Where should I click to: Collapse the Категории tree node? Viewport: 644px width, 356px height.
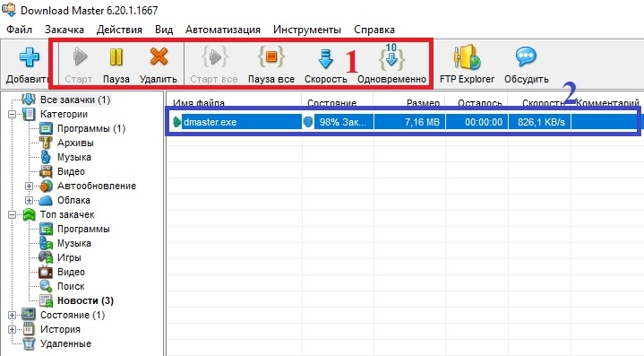(x=13, y=114)
